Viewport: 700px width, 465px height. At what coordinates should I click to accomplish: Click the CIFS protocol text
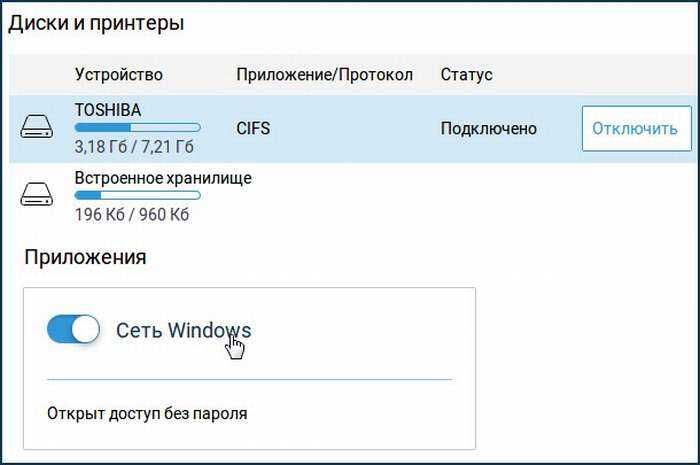coord(253,129)
